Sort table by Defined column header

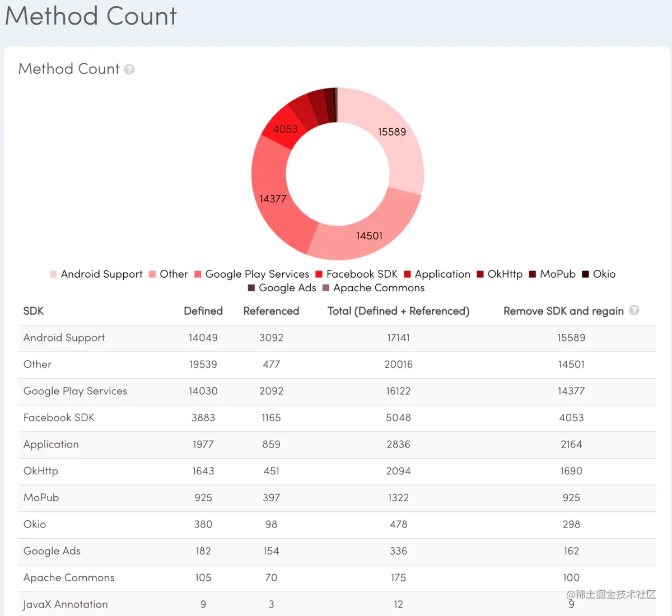(x=203, y=311)
